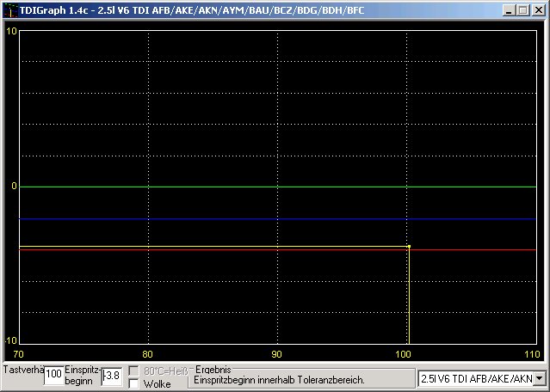Click the x-axis label 80

point(148,354)
